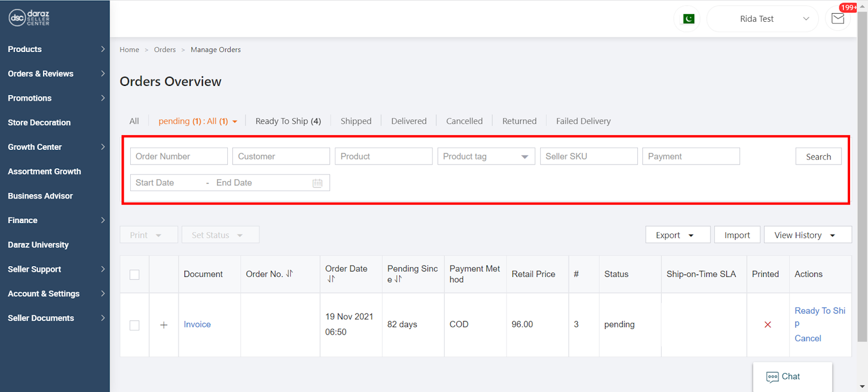Expand the Orders & Reviews menu

click(x=55, y=74)
